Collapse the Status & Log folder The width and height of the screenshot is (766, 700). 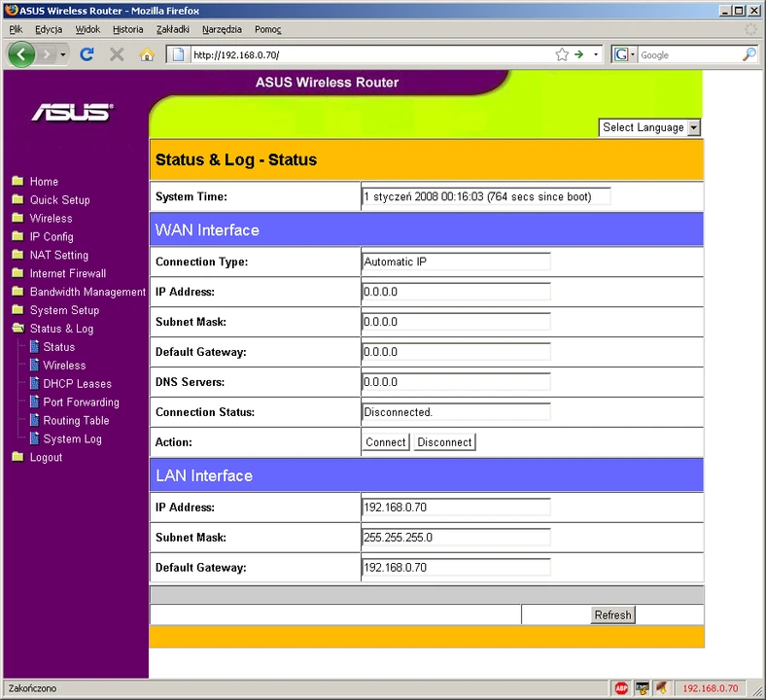(x=61, y=329)
